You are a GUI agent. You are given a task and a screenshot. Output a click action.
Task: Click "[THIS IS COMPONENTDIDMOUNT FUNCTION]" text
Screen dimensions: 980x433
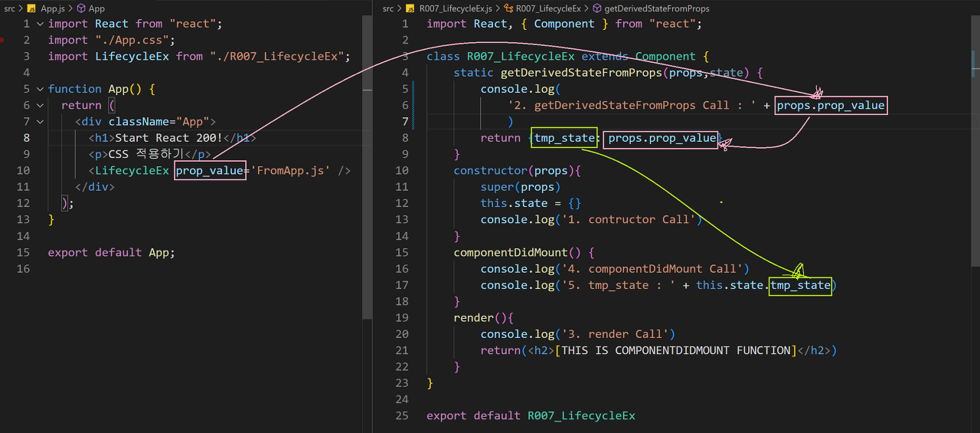point(676,350)
